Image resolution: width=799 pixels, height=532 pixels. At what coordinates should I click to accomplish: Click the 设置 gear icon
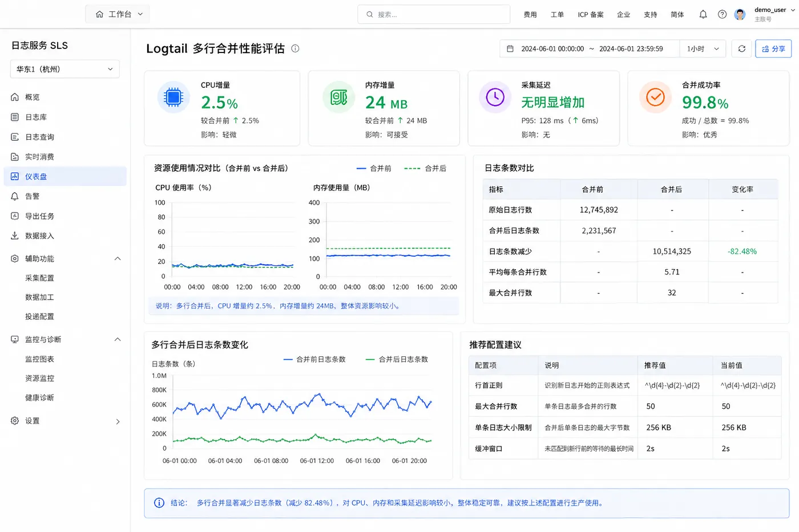tap(15, 421)
